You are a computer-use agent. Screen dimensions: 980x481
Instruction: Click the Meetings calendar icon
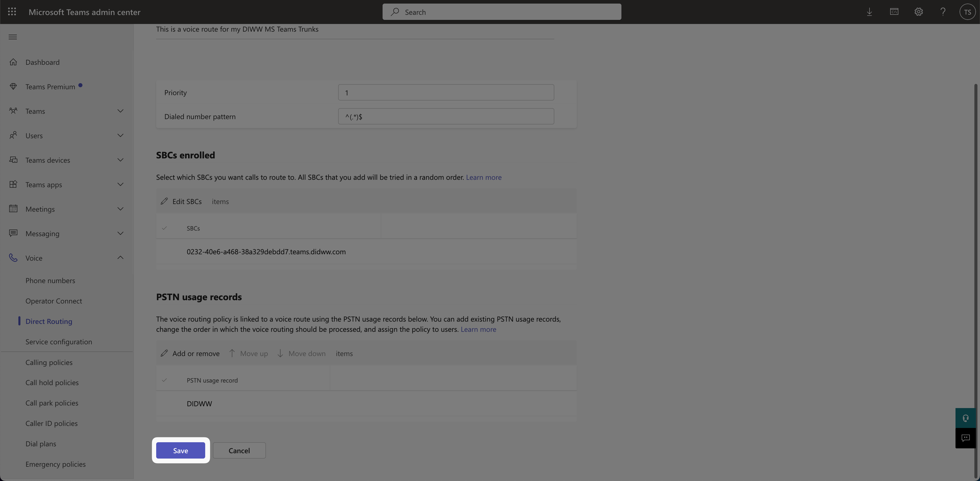13,209
